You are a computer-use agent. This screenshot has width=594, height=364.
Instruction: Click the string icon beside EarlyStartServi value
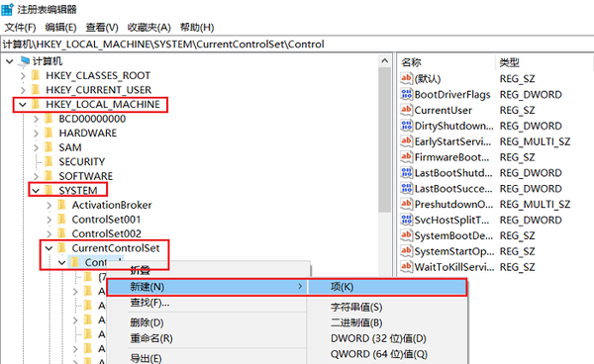pos(406,141)
